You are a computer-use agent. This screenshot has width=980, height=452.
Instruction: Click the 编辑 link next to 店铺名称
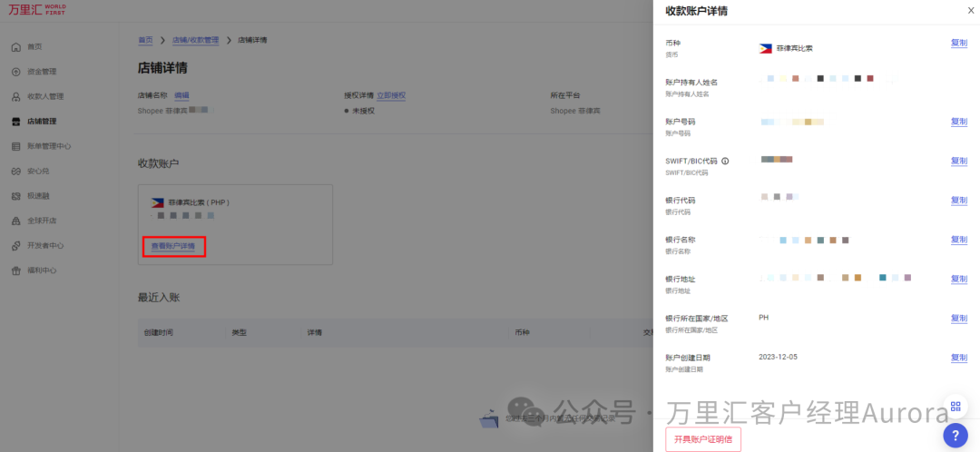tap(181, 95)
